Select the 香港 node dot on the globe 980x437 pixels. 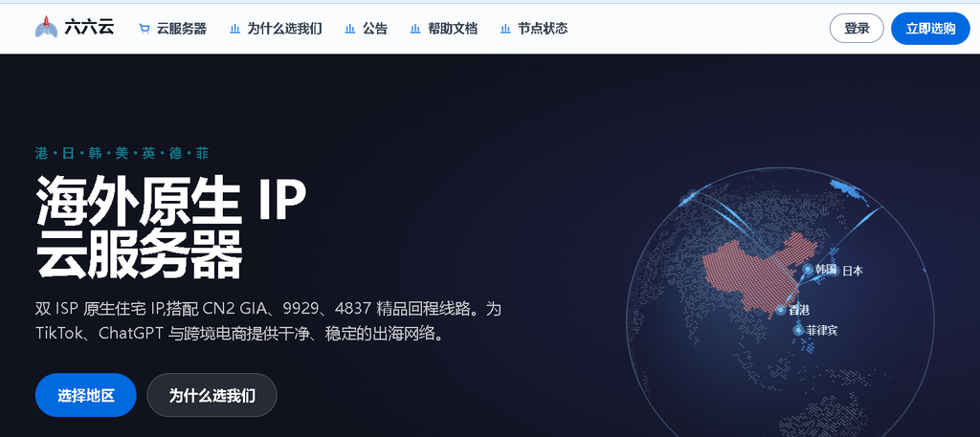point(781,310)
